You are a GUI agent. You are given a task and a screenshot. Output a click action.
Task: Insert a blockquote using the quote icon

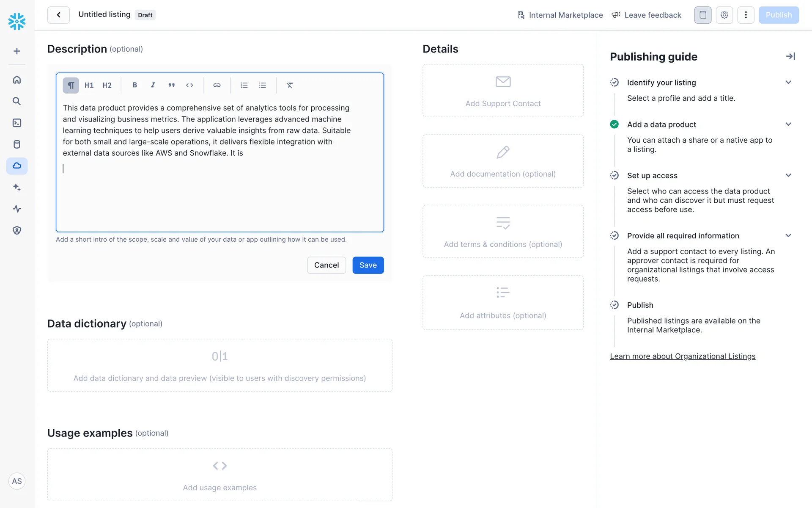tap(171, 85)
